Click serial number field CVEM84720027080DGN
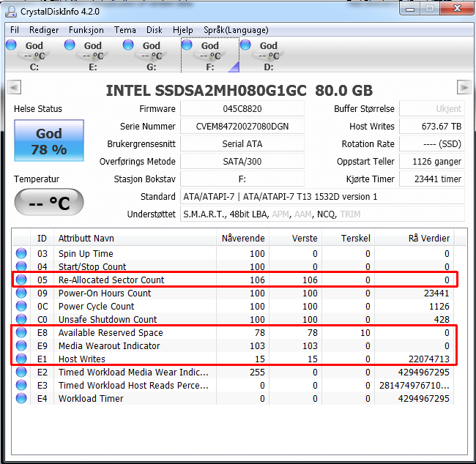 pos(242,127)
